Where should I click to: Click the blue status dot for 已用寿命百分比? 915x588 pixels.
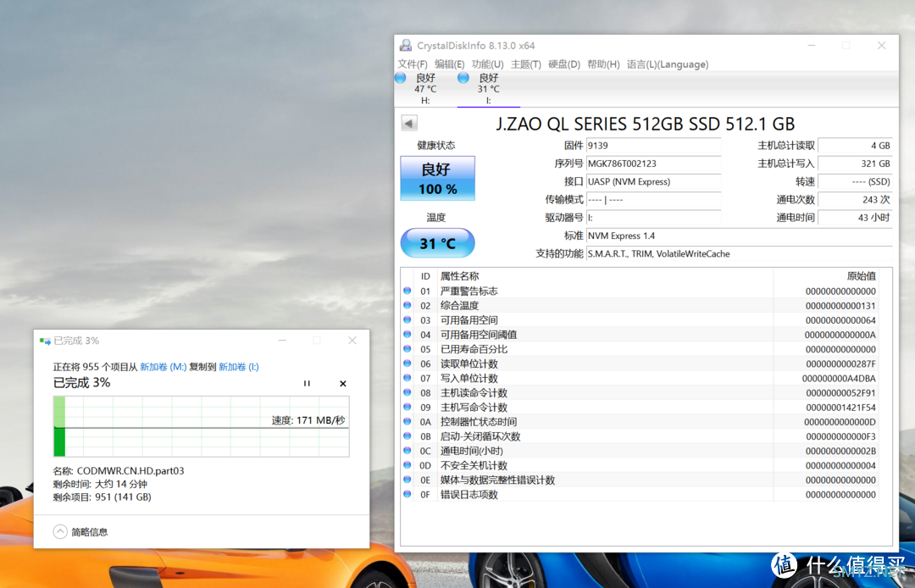pos(408,349)
